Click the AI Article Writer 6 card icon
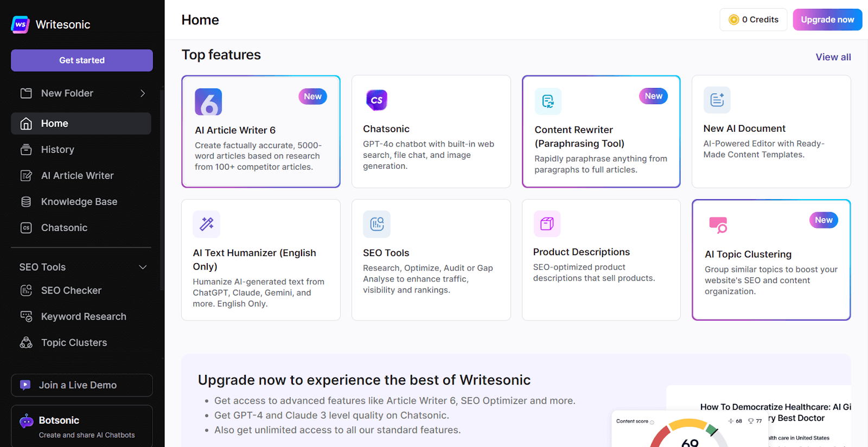 208,102
